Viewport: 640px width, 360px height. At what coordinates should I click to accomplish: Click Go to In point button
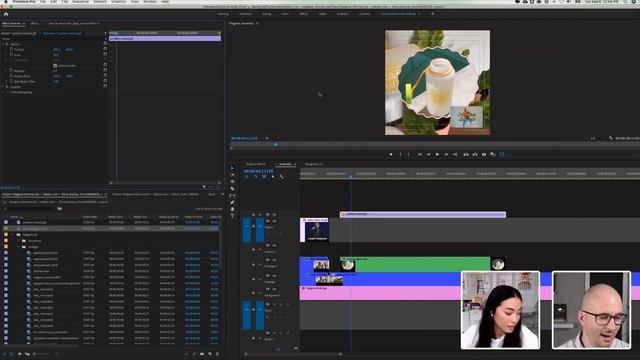click(420, 155)
